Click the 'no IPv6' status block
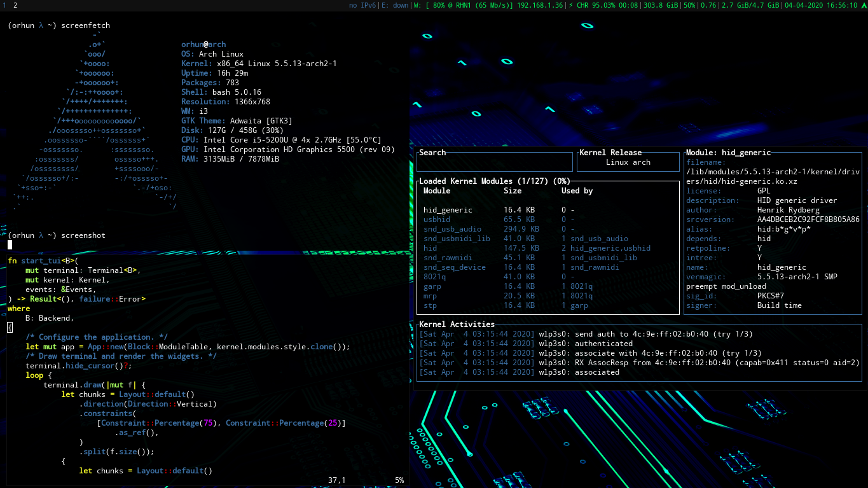The image size is (868, 488). point(362,5)
